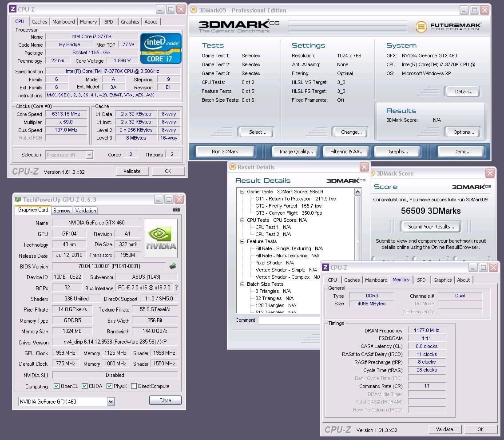
Task: Toggle the CUDA checkbox
Action: tap(84, 386)
